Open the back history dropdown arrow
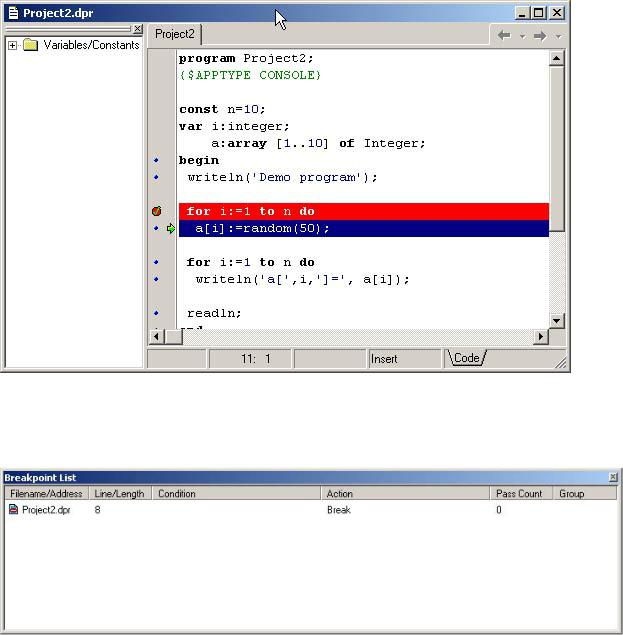Image resolution: width=623 pixels, height=635 pixels. (x=523, y=36)
